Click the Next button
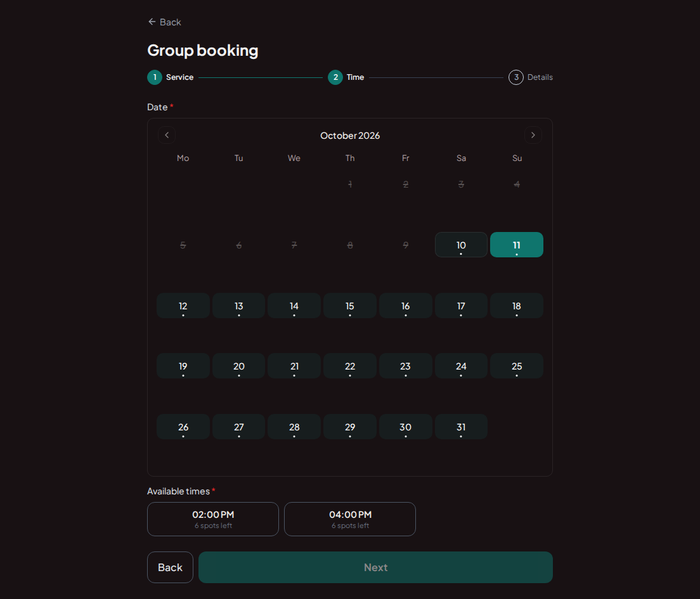 tap(375, 567)
